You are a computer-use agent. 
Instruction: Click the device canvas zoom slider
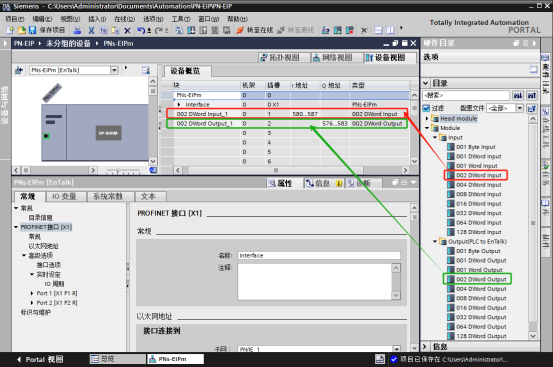tap(118, 171)
